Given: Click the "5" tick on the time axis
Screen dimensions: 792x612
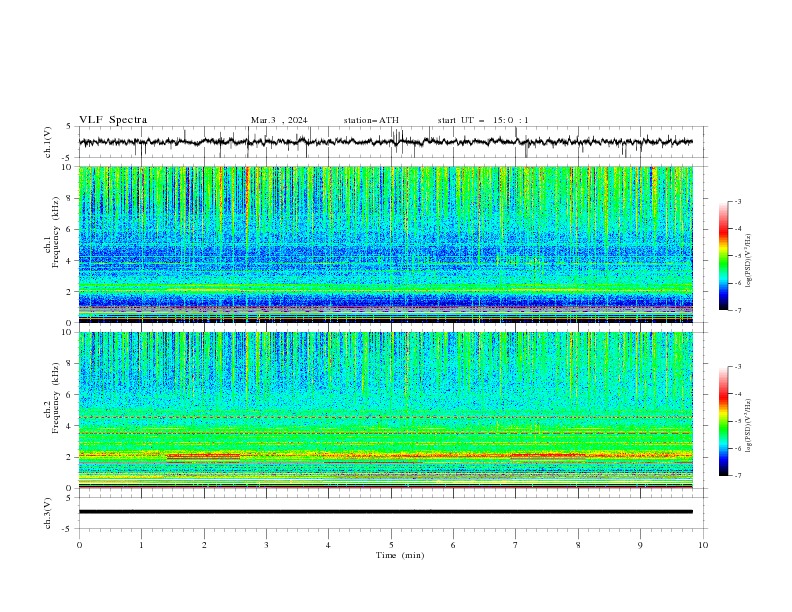Looking at the screenshot, I should 391,545.
